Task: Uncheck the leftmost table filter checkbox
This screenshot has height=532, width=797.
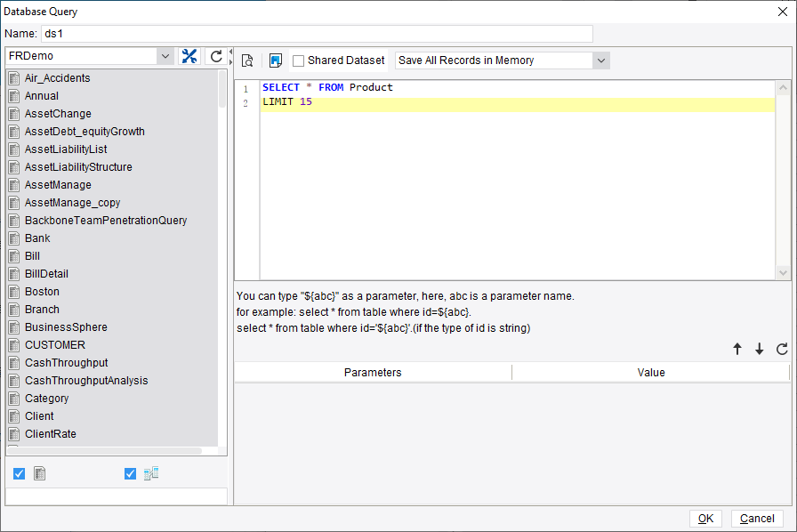Action: [x=19, y=473]
